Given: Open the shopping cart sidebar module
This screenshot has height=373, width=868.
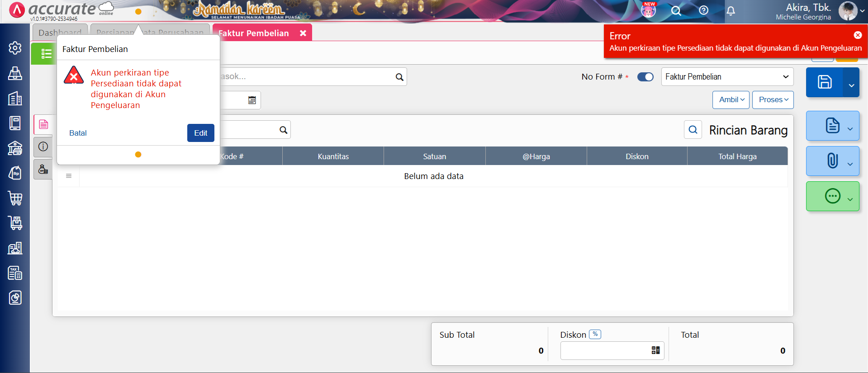Looking at the screenshot, I should 15,198.
